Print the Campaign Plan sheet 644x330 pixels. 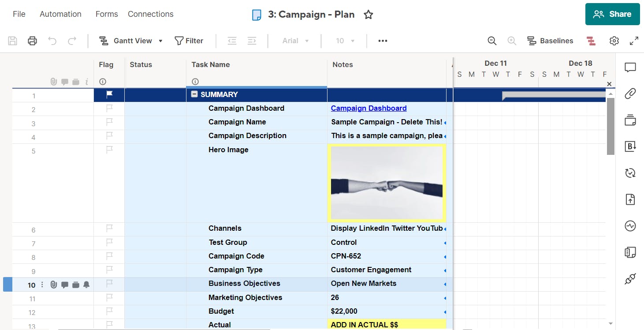click(x=32, y=41)
